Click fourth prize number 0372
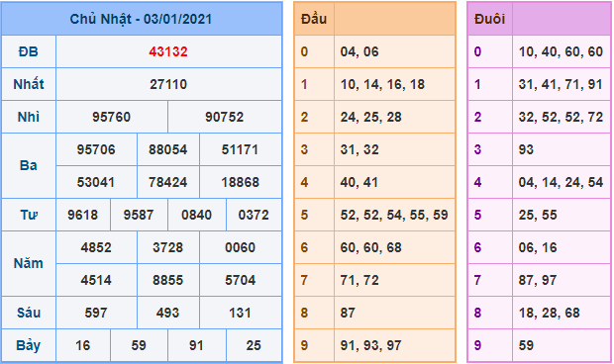614x364 pixels. tap(254, 215)
